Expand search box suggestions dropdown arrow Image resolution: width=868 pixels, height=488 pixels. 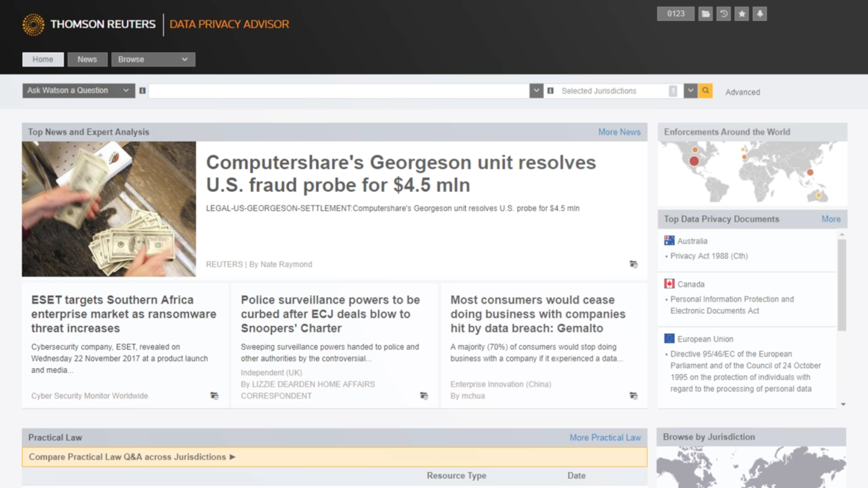pos(536,91)
